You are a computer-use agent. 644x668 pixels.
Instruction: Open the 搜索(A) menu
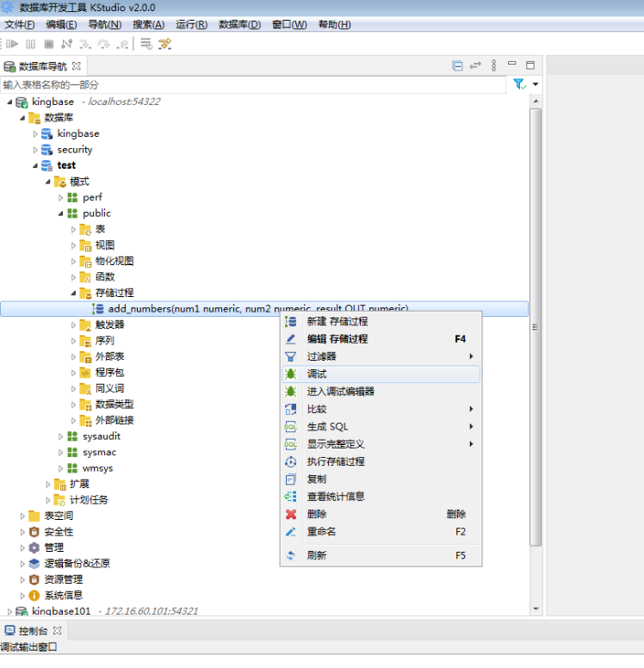148,24
